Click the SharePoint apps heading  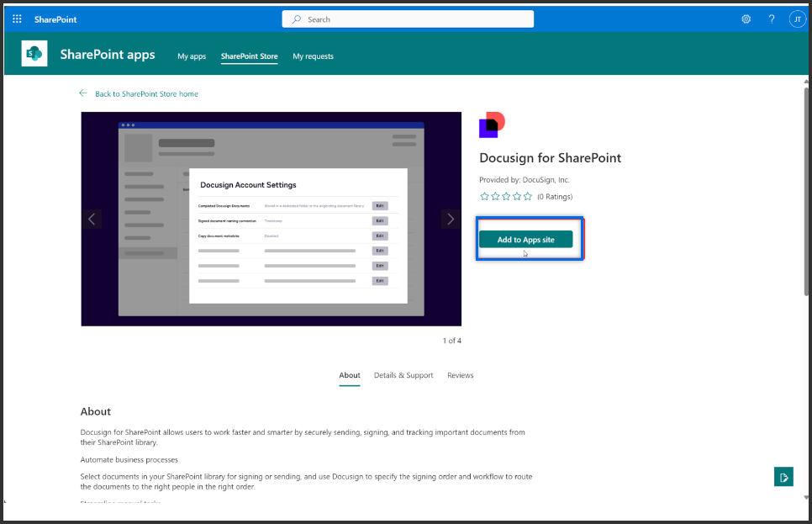pos(108,55)
